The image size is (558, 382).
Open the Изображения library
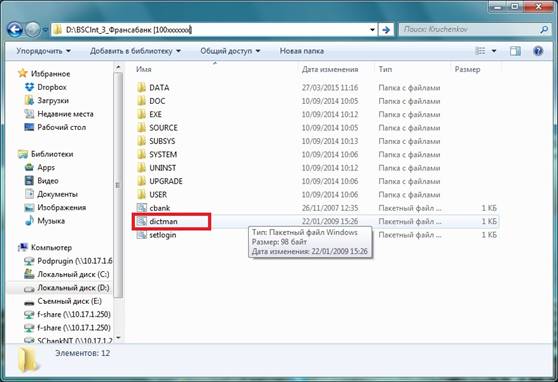62,207
